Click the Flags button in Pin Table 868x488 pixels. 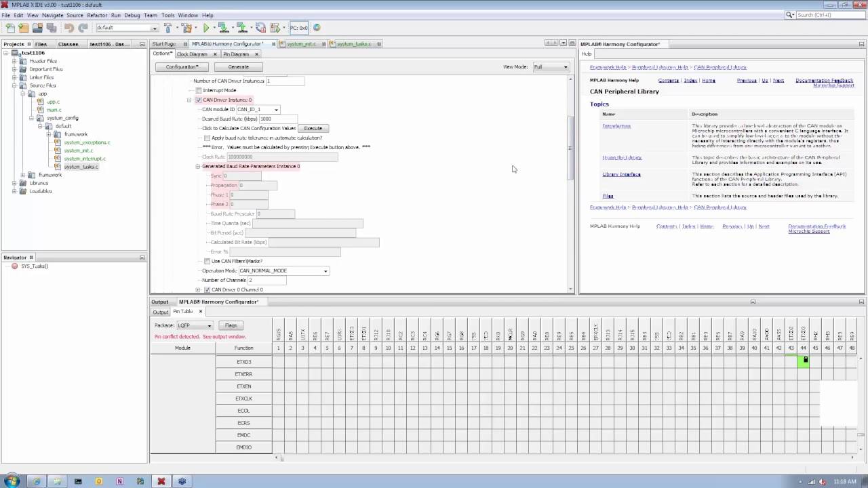coord(231,325)
